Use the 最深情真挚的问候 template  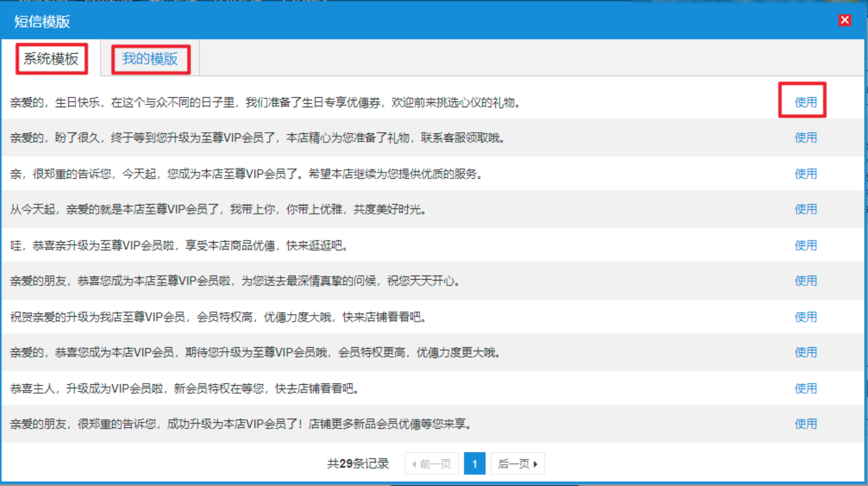(805, 281)
